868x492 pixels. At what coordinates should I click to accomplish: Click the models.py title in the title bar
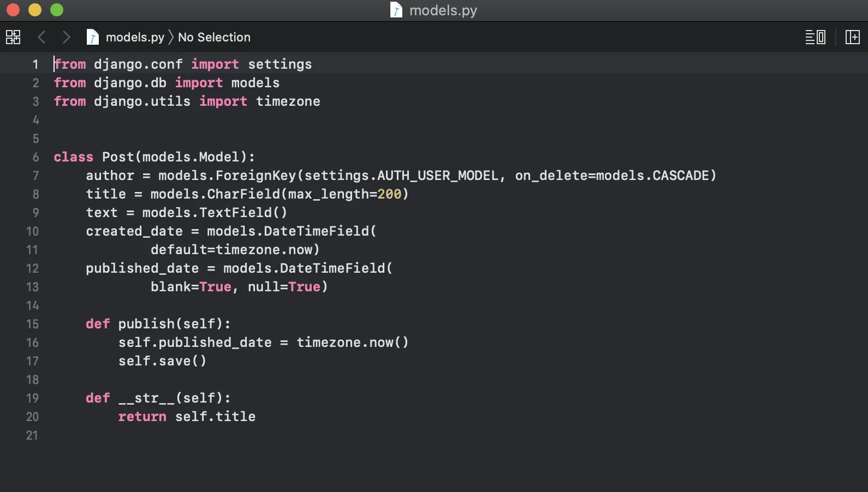click(443, 10)
